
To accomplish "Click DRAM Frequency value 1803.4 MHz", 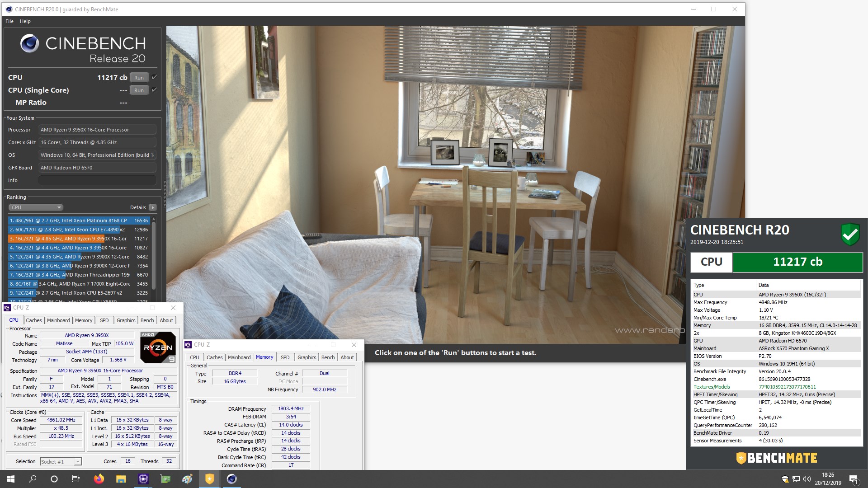I will (291, 408).
